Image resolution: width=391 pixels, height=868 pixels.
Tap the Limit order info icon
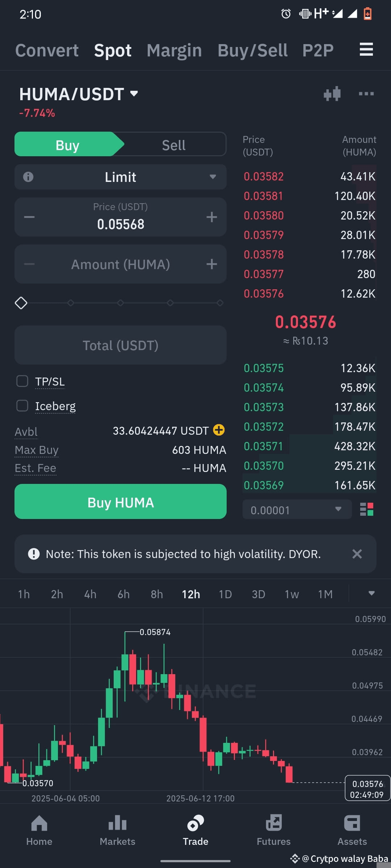28,177
